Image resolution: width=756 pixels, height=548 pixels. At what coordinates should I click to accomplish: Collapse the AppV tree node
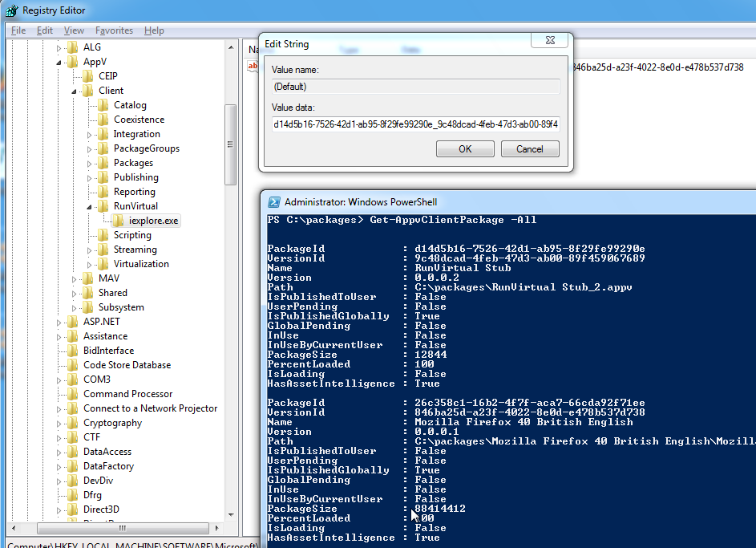pyautogui.click(x=59, y=62)
